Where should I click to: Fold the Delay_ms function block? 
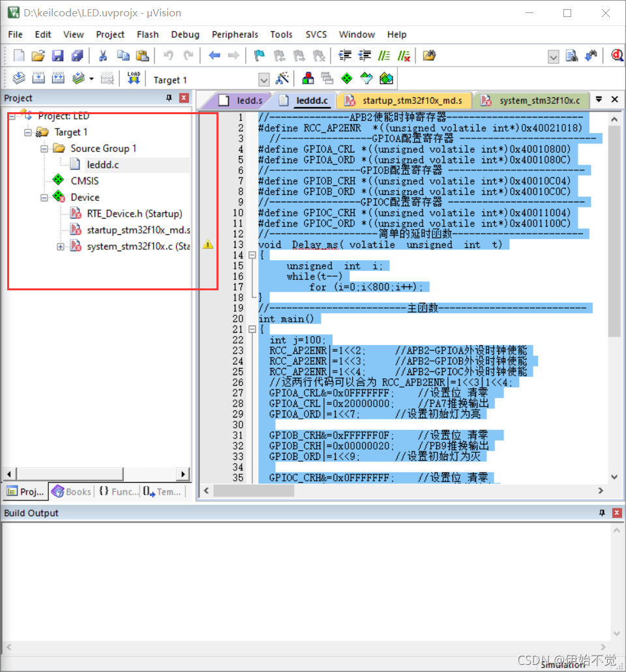pos(252,255)
